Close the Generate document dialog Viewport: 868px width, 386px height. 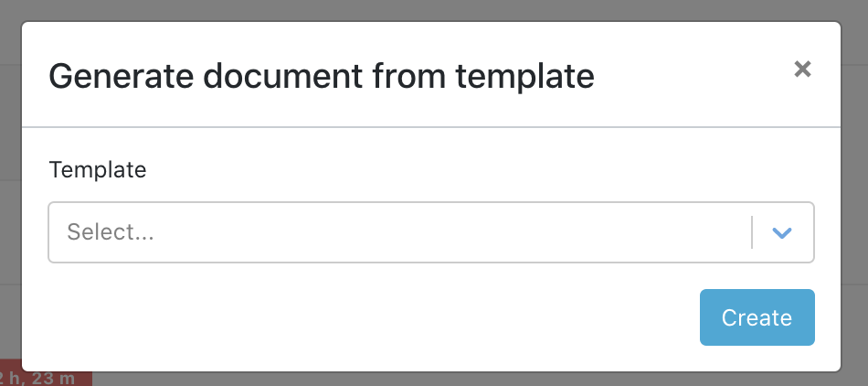[802, 69]
